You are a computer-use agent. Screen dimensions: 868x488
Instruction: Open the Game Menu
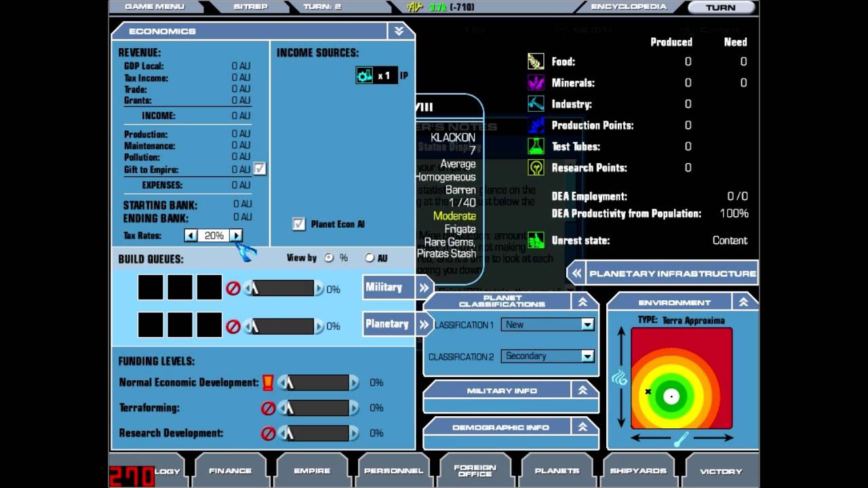tap(155, 7)
